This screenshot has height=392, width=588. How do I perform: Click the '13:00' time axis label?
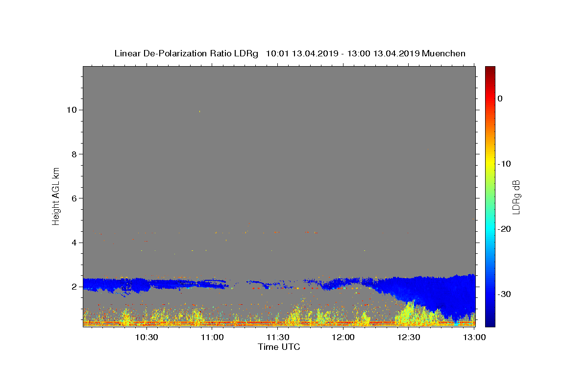point(474,337)
